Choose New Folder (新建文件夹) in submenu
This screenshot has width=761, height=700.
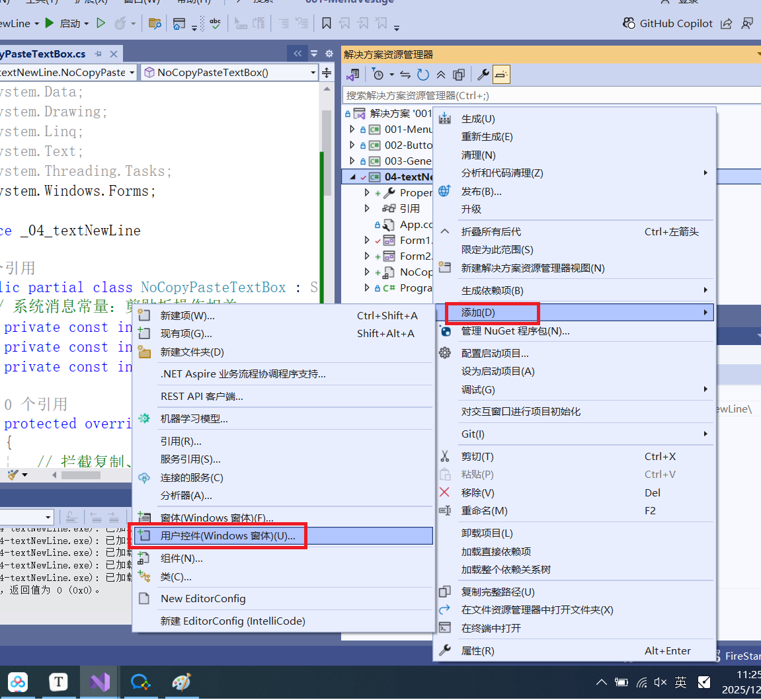tap(283, 352)
